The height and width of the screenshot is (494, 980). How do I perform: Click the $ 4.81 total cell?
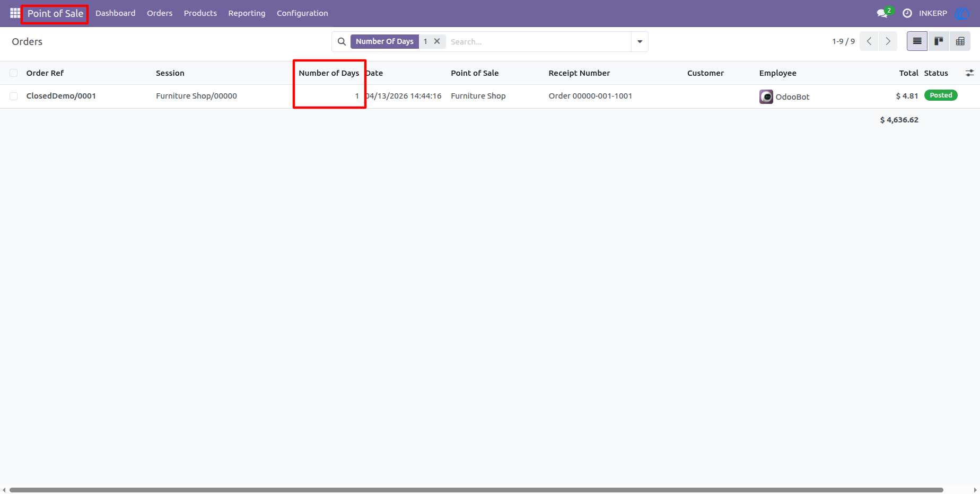907,96
